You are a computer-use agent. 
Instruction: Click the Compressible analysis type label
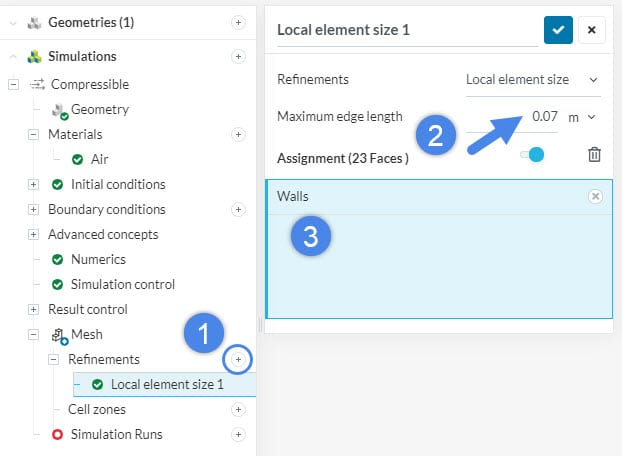[90, 84]
